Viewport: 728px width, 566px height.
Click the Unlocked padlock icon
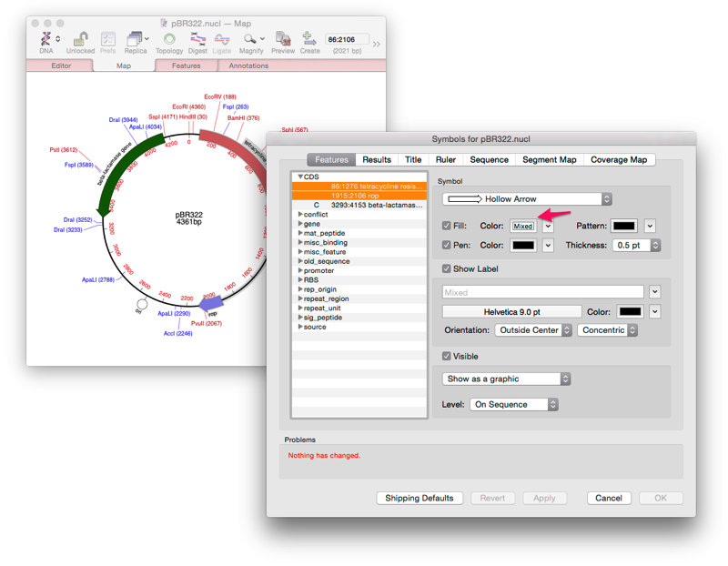pyautogui.click(x=80, y=39)
